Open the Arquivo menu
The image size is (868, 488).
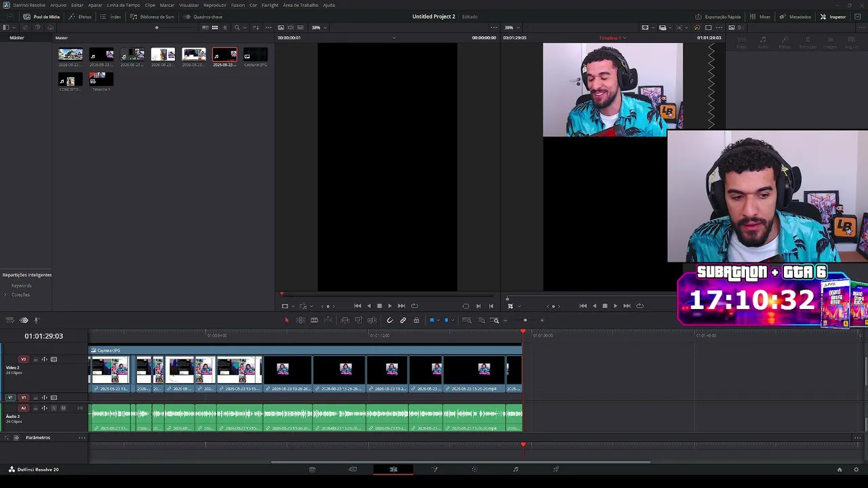pos(58,5)
